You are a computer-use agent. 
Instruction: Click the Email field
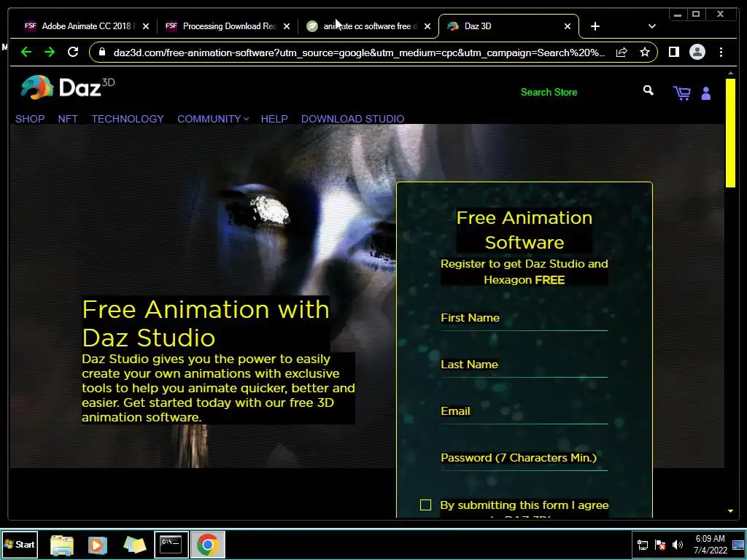(524, 412)
